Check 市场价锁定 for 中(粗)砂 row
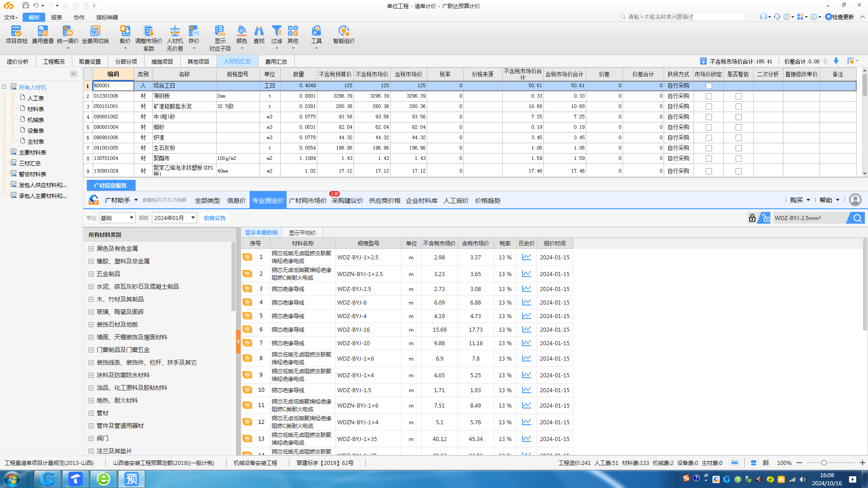868x488 pixels. [x=708, y=117]
